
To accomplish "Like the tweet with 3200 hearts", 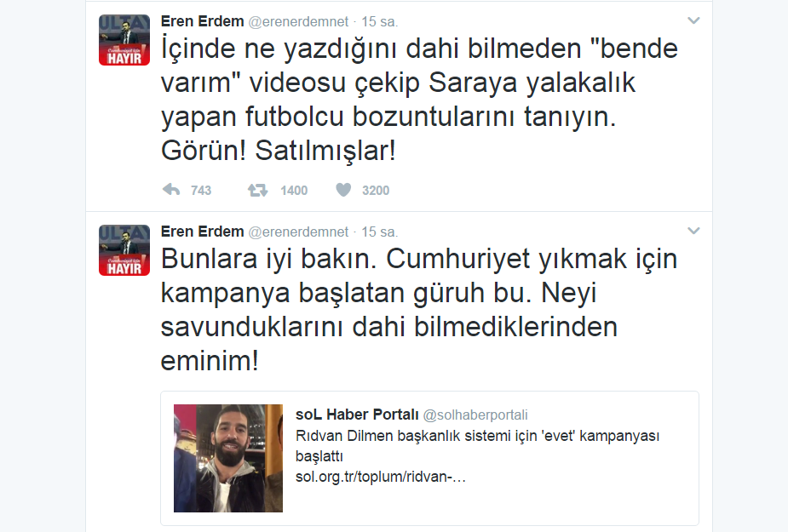I will pyautogui.click(x=343, y=190).
